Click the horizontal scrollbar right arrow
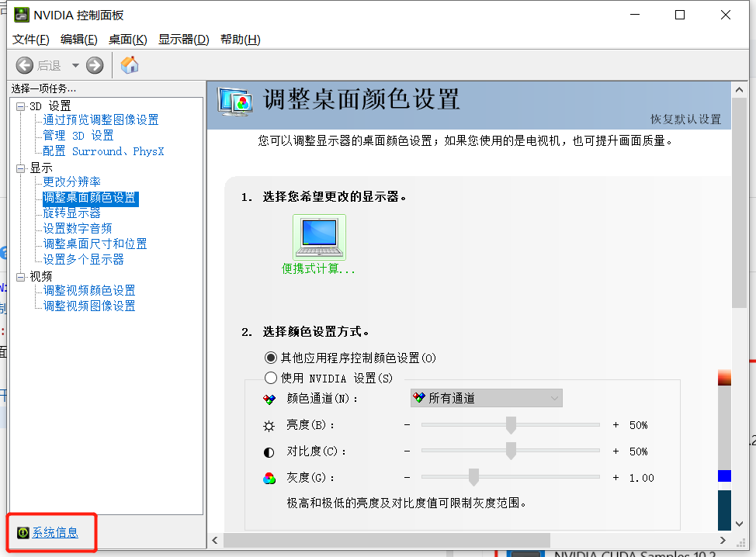756x557 pixels. 723,540
